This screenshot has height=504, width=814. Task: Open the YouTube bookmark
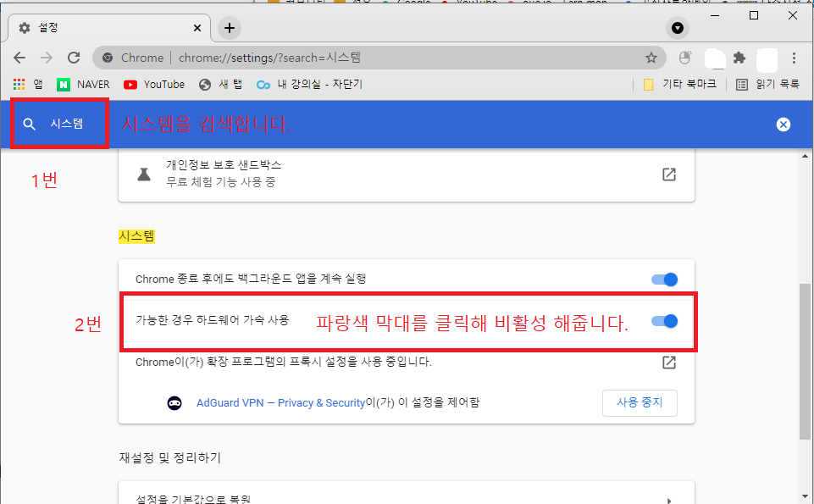pyautogui.click(x=154, y=84)
